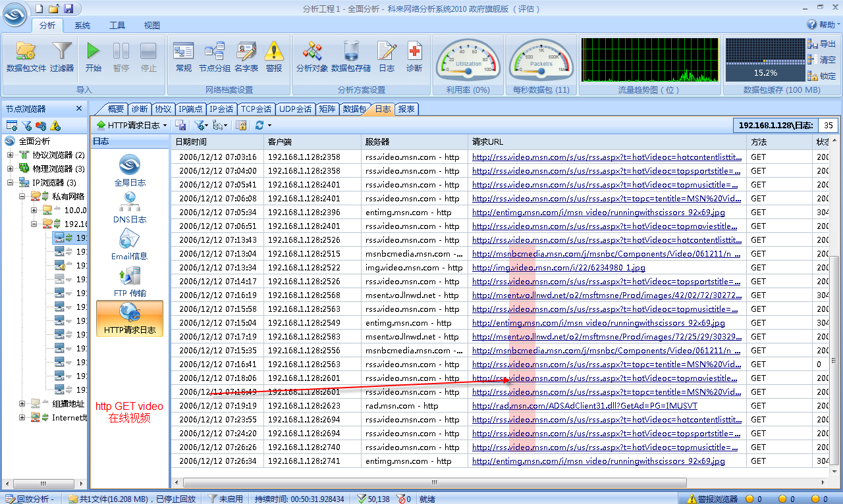Switch to the 矩阵 tab
Screen dimensions: 843x504
point(327,109)
